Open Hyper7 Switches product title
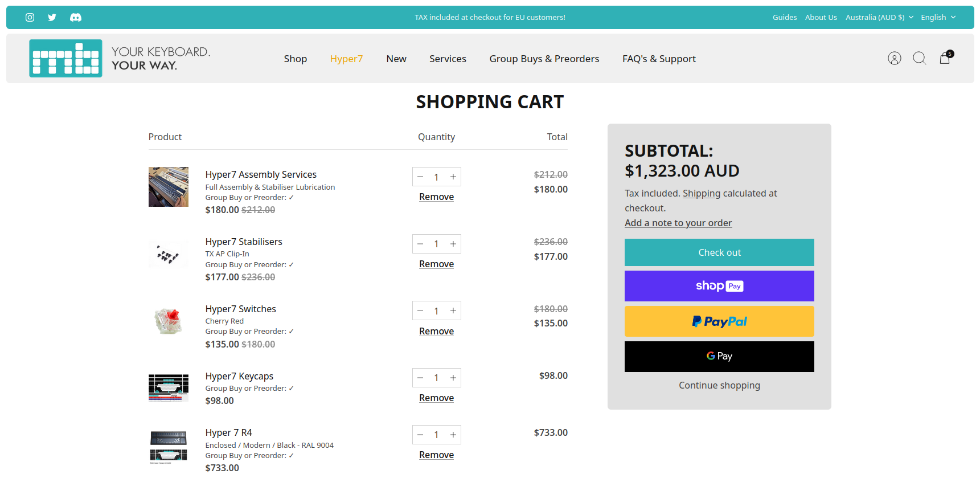 click(241, 309)
